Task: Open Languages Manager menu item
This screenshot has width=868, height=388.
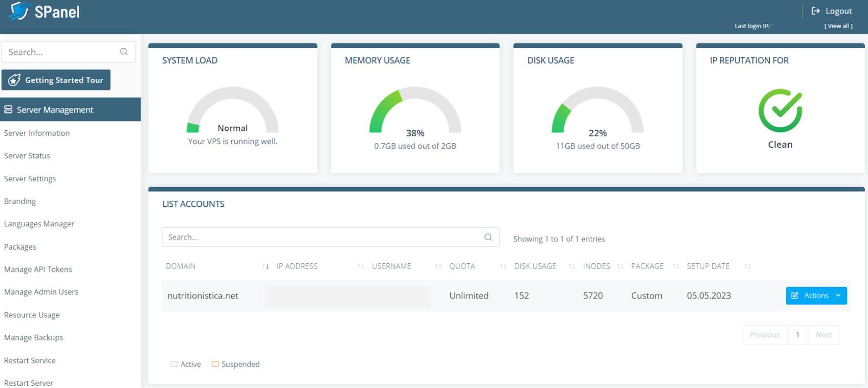Action: pyautogui.click(x=39, y=224)
